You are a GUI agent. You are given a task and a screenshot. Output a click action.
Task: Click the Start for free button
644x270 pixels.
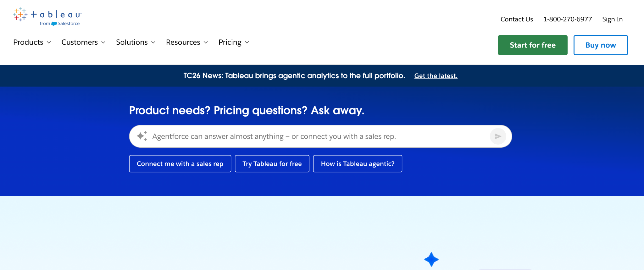(x=533, y=45)
